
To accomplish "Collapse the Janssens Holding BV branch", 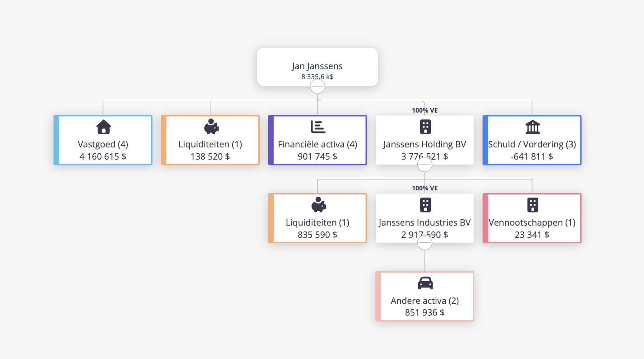I will [x=425, y=165].
